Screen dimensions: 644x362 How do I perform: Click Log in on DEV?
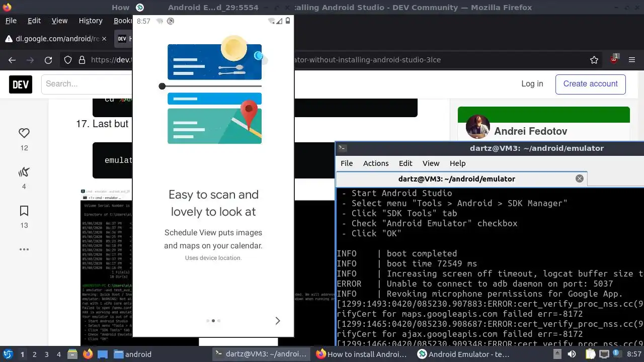click(532, 84)
